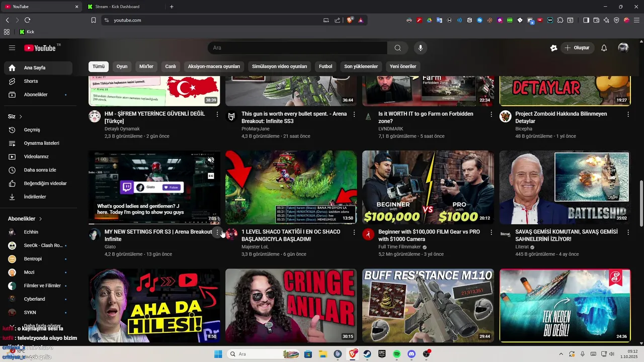The height and width of the screenshot is (362, 644).
Task: Open Kick bookmark in bookmarks bar
Action: (x=27, y=32)
